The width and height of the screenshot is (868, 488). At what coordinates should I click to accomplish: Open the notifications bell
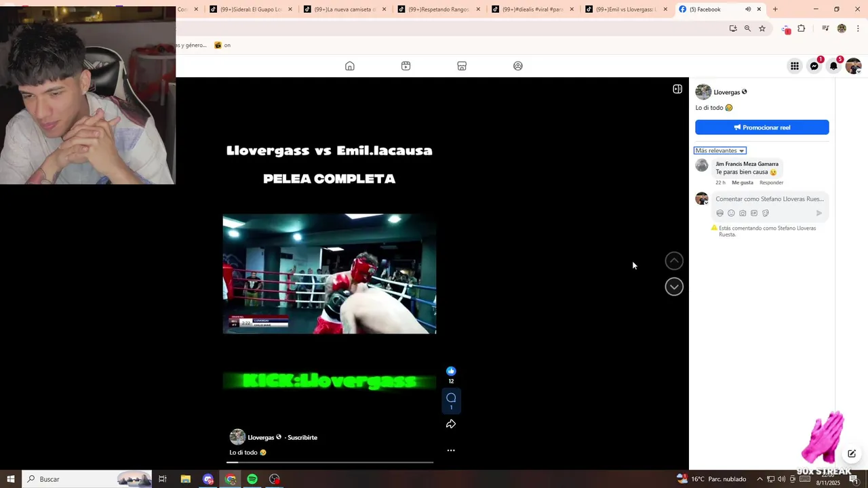coord(833,66)
